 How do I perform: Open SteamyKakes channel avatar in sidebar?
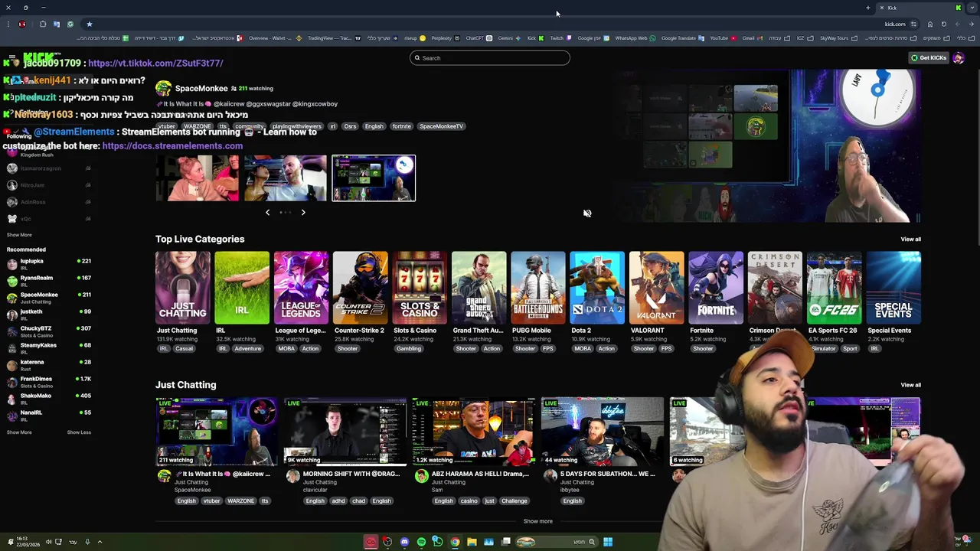[11, 348]
